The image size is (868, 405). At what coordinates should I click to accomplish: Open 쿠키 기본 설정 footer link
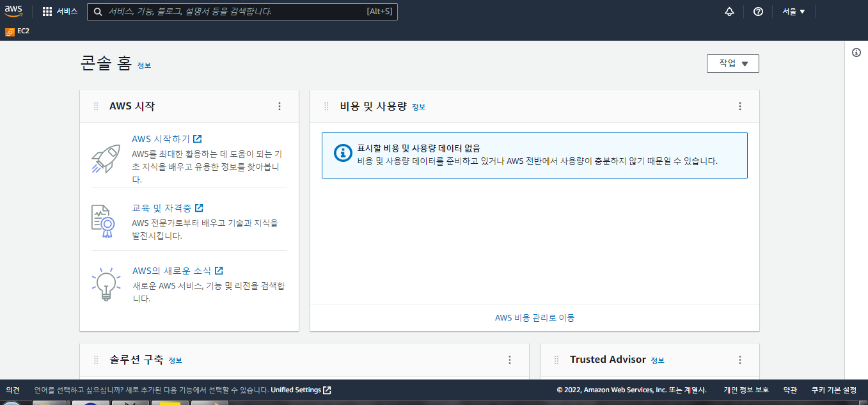[x=833, y=390]
